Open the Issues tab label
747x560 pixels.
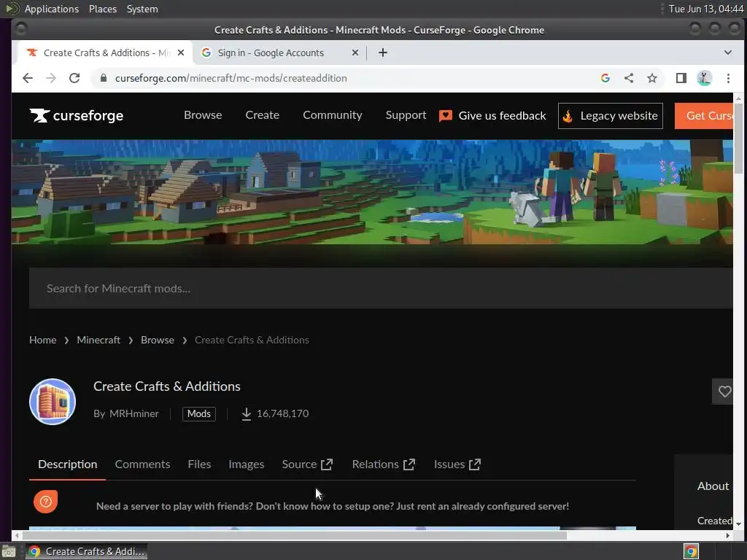[x=449, y=464]
